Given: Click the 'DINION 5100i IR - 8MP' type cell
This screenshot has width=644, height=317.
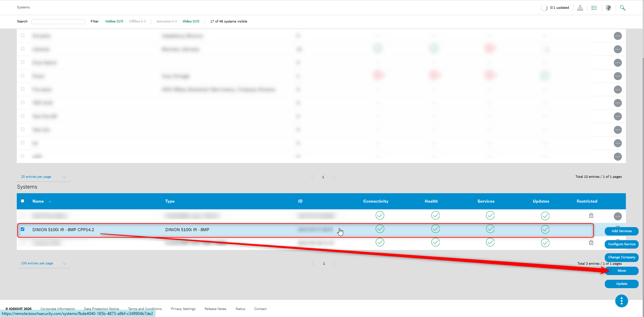Looking at the screenshot, I should (187, 230).
